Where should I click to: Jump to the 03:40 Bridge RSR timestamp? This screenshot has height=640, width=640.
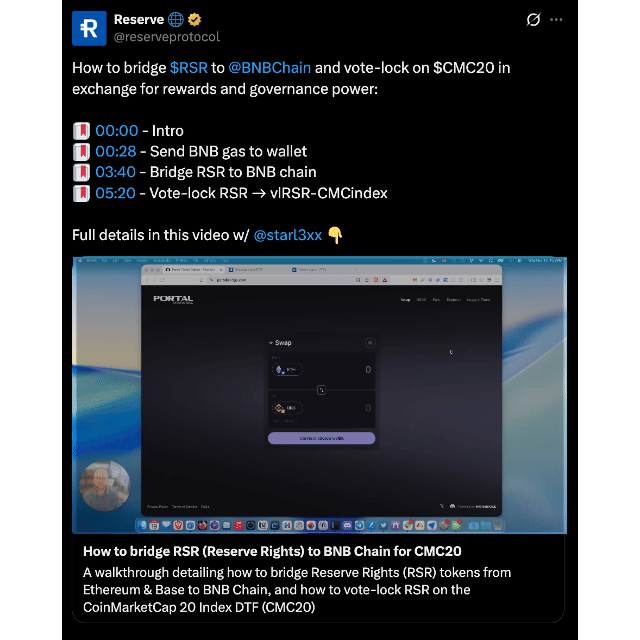115,172
